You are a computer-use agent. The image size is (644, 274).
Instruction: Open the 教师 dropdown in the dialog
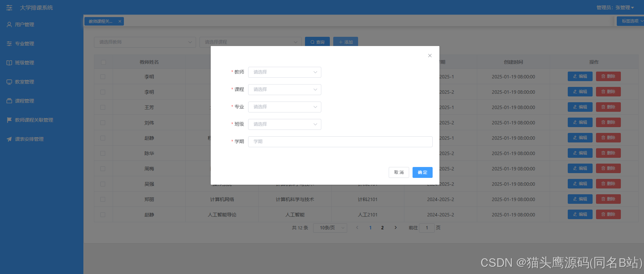coord(285,72)
